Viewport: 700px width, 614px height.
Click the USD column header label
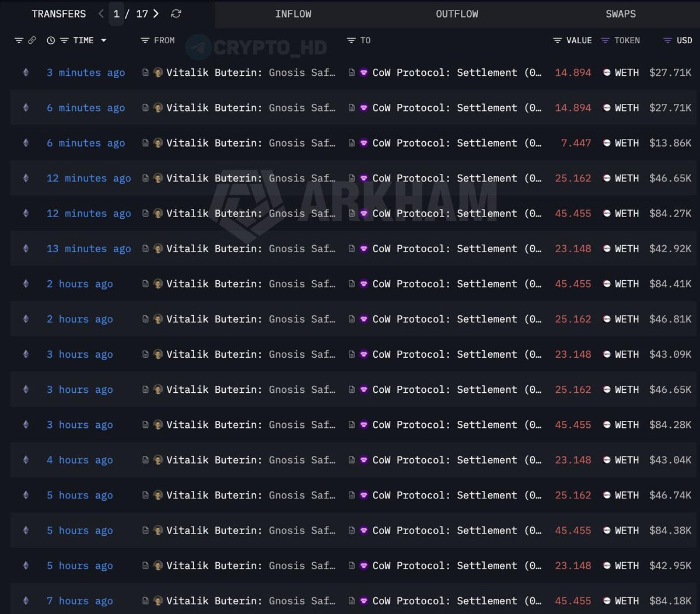point(684,40)
